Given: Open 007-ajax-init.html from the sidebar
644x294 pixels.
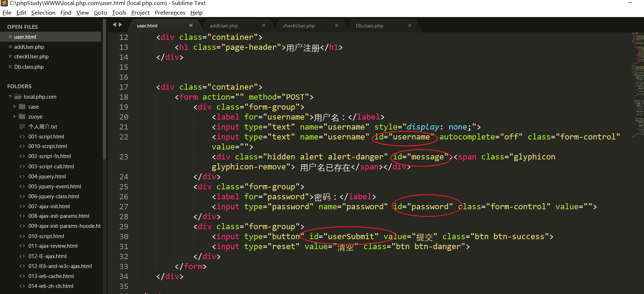Looking at the screenshot, I should point(49,206).
